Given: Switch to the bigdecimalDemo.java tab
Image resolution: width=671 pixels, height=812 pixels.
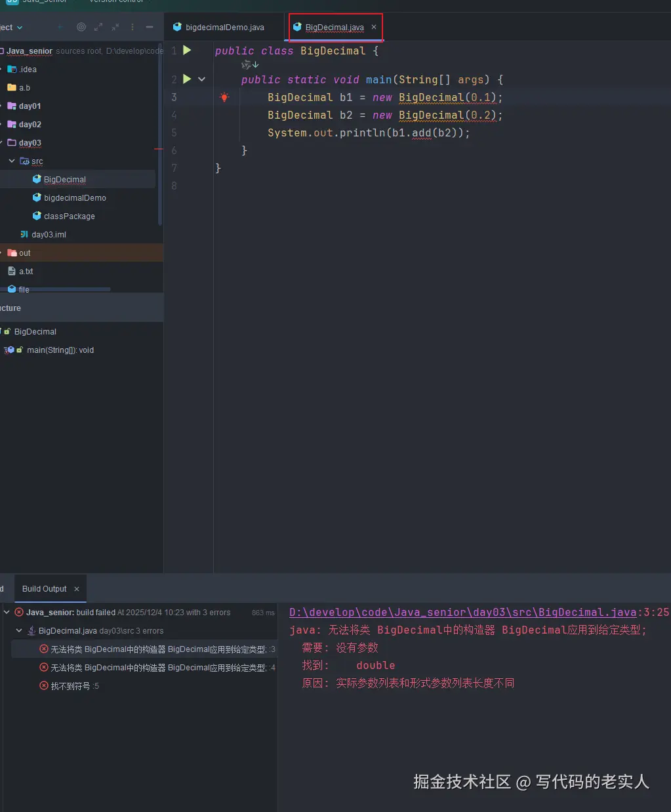Looking at the screenshot, I should point(219,28).
